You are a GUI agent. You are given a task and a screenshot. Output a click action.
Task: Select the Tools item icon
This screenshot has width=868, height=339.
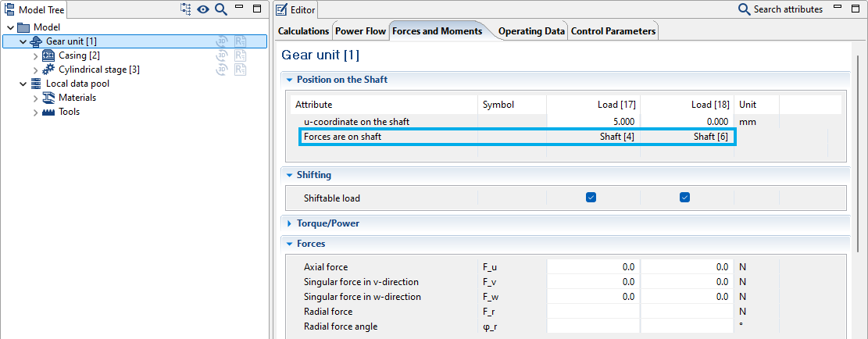coord(48,112)
